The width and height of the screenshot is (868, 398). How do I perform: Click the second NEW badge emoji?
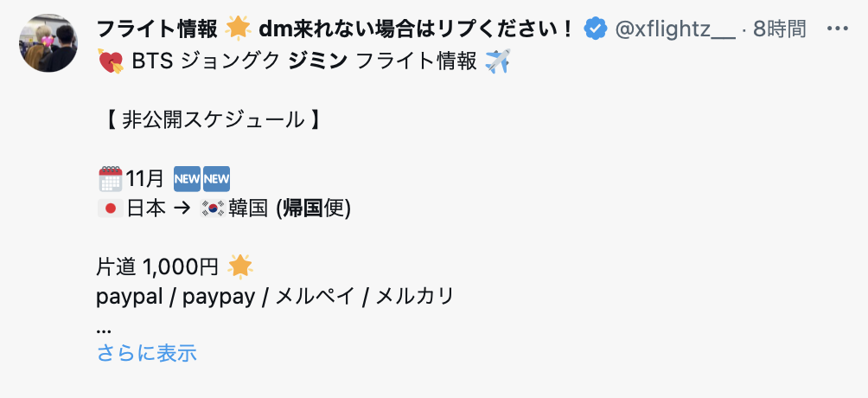(x=216, y=178)
